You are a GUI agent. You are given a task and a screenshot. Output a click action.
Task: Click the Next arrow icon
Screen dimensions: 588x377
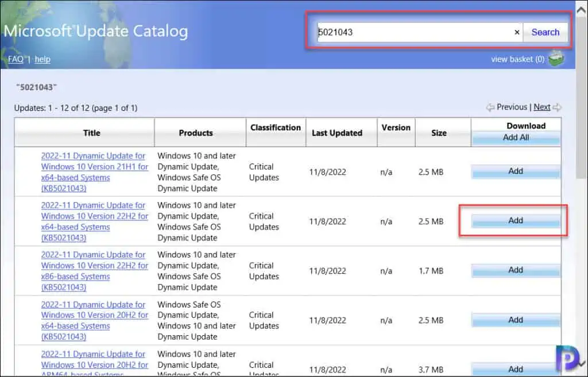point(557,107)
